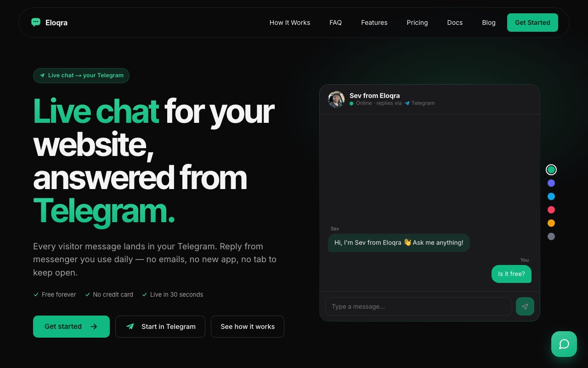Image resolution: width=588 pixels, height=368 pixels.
Task: Choose the red theme color swatch
Action: 551,210
